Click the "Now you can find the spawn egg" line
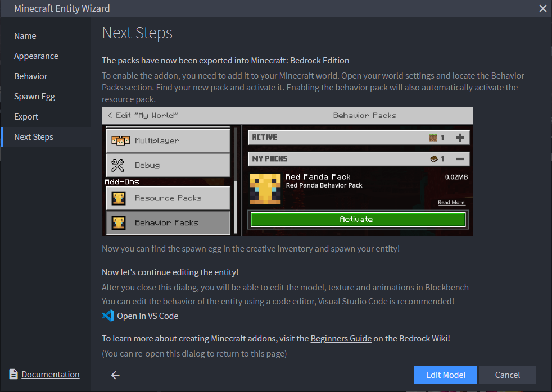The image size is (552, 392). (251, 249)
